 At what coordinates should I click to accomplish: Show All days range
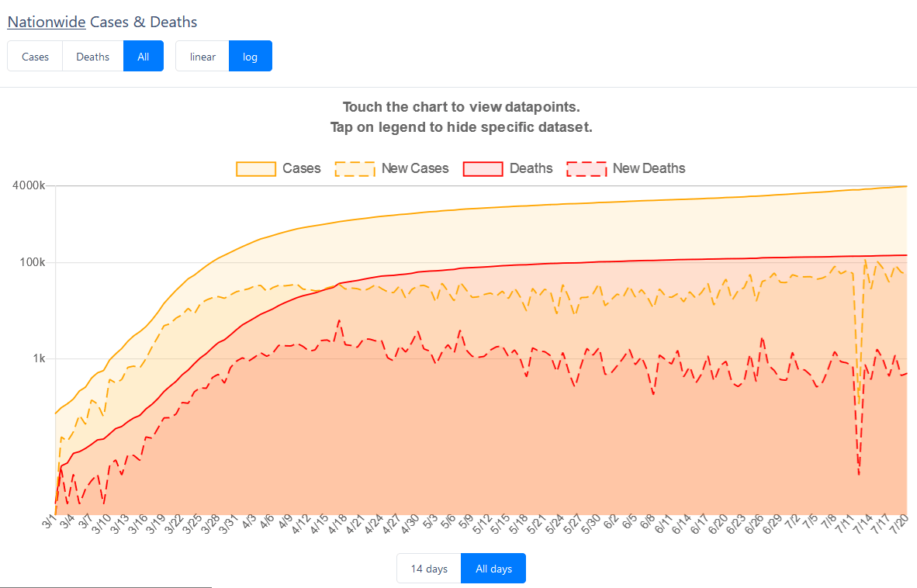coord(493,569)
